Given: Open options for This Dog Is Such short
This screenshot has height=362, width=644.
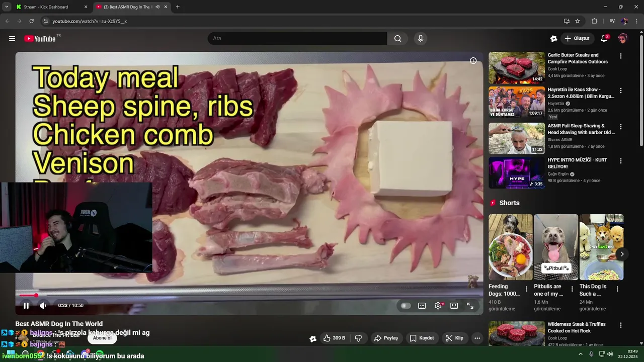Looking at the screenshot, I should click(x=617, y=289).
